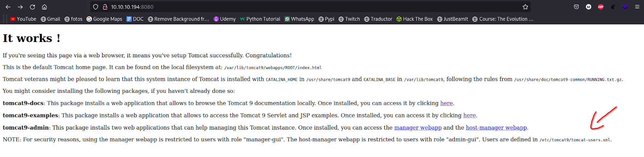The image size is (644, 157).
Task: Click the /etc/tomcat9/tomcat-users.xml path text
Action: coord(575,140)
